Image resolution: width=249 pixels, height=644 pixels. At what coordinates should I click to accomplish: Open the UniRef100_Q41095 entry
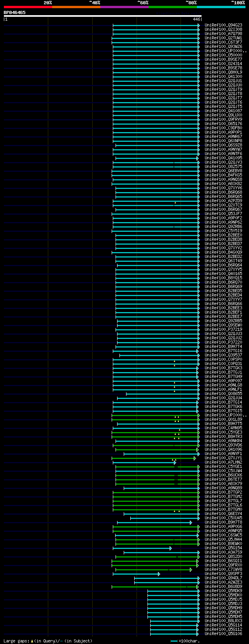[x=223, y=158]
